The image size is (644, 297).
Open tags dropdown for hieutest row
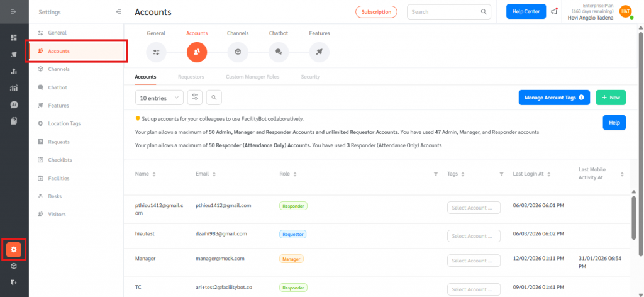(x=474, y=236)
